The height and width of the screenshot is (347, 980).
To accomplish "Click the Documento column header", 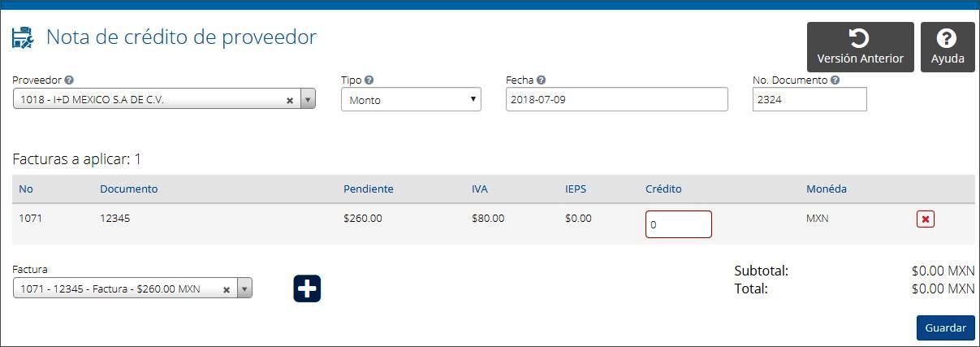I will pos(129,189).
